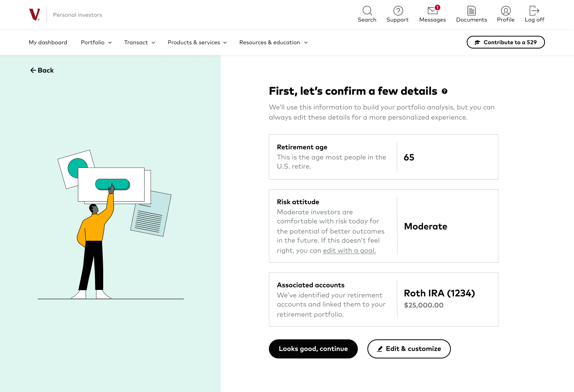Expand Resources & education dropdown
The width and height of the screenshot is (574, 392).
[x=273, y=42]
